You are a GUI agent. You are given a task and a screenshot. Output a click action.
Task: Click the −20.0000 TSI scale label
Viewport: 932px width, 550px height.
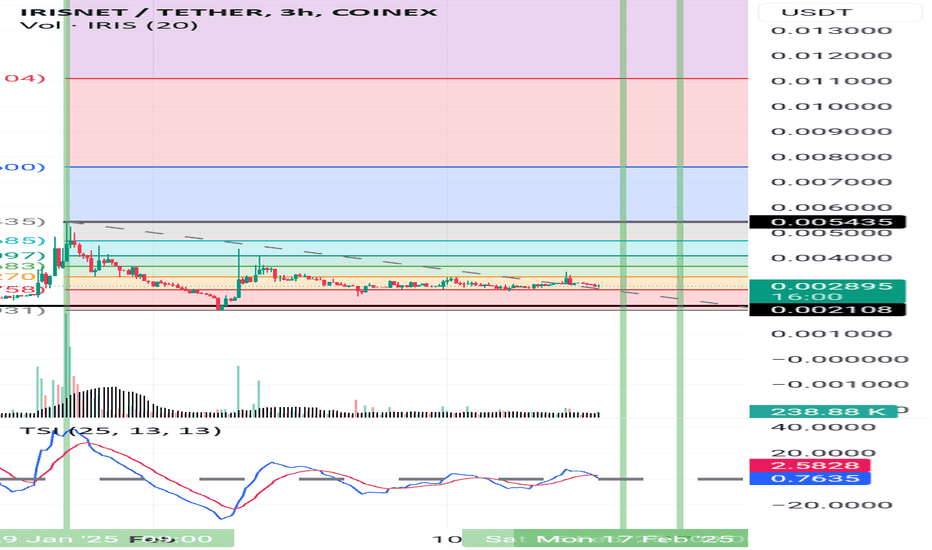tap(832, 505)
